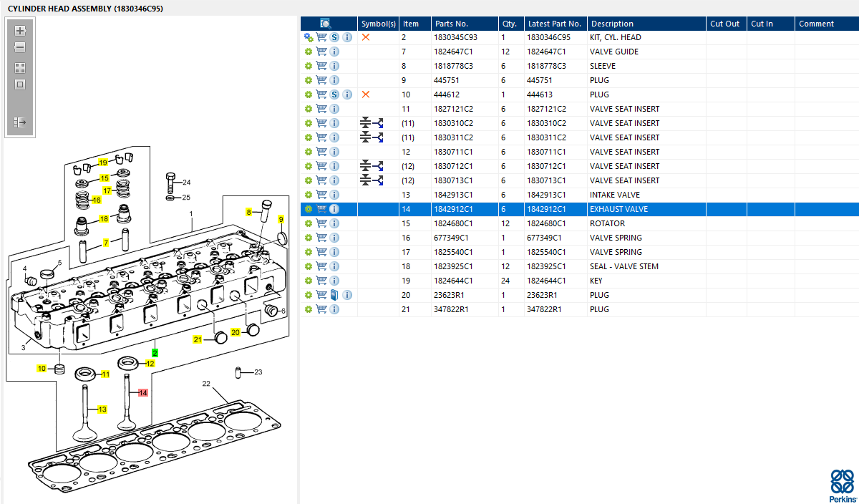The width and height of the screenshot is (859, 504).
Task: Zoom in on the parts diagram
Action: coord(20,31)
